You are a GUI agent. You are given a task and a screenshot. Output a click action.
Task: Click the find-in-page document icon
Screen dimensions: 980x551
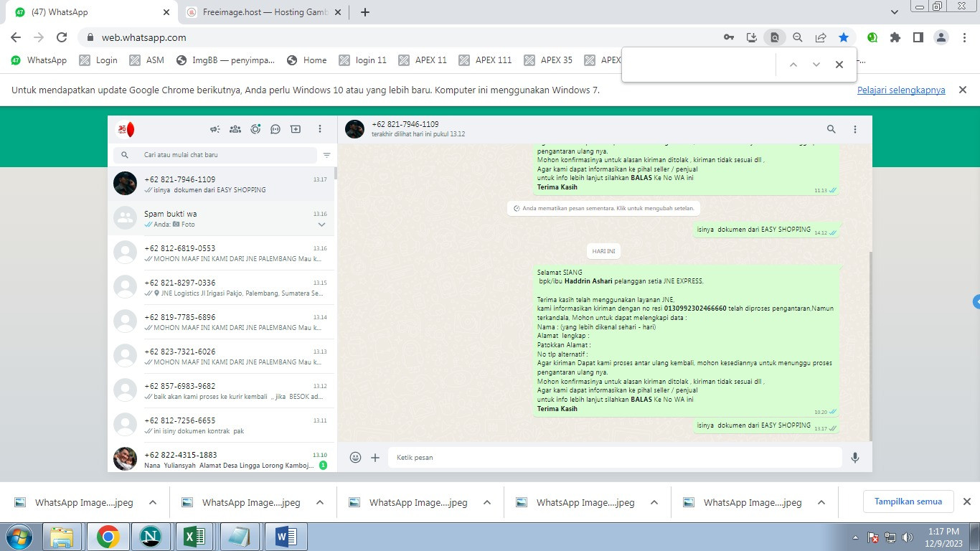pos(774,37)
